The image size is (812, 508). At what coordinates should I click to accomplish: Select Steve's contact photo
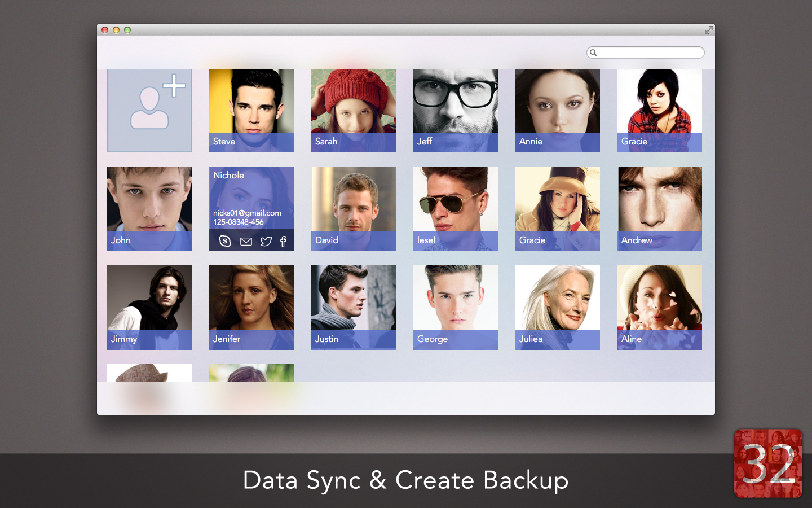click(x=251, y=111)
